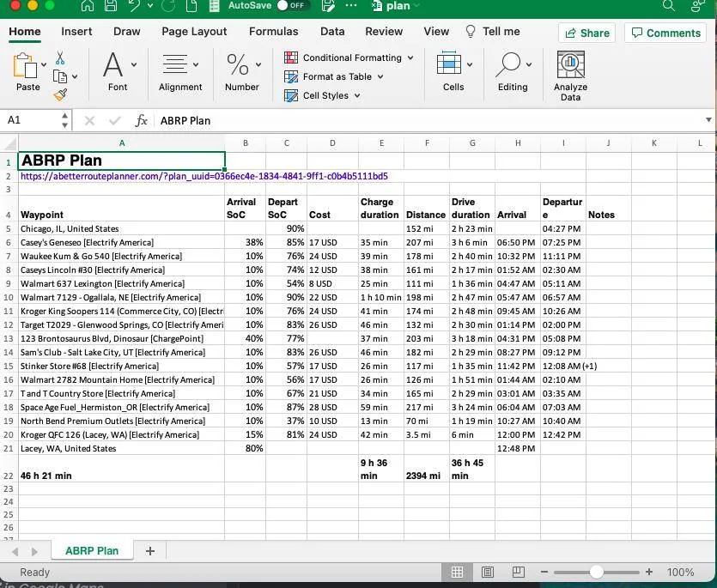Click the Name Box showing A1
This screenshot has height=588, width=717.
coord(31,120)
